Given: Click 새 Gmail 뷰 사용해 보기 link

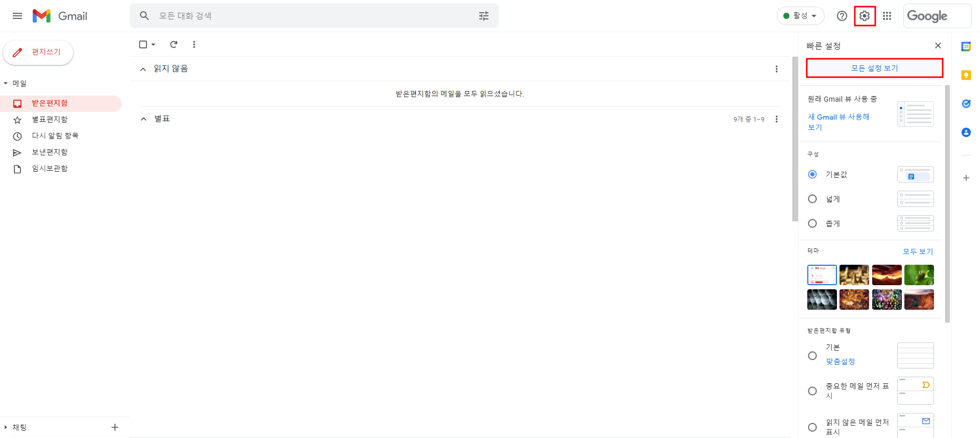Looking at the screenshot, I should coord(838,122).
